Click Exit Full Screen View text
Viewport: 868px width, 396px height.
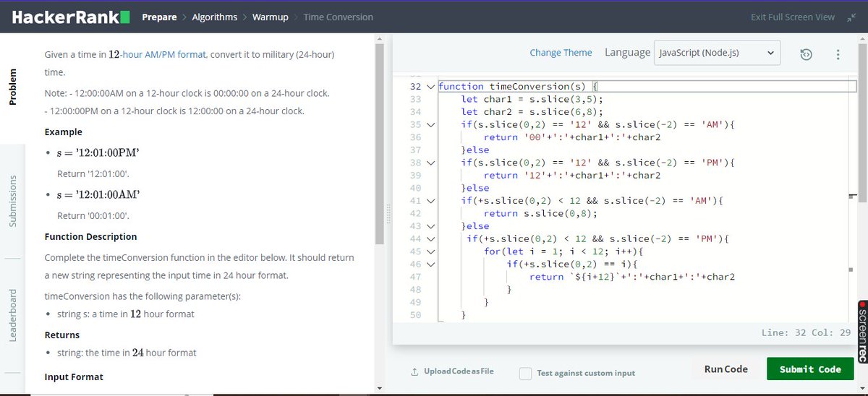click(x=793, y=17)
